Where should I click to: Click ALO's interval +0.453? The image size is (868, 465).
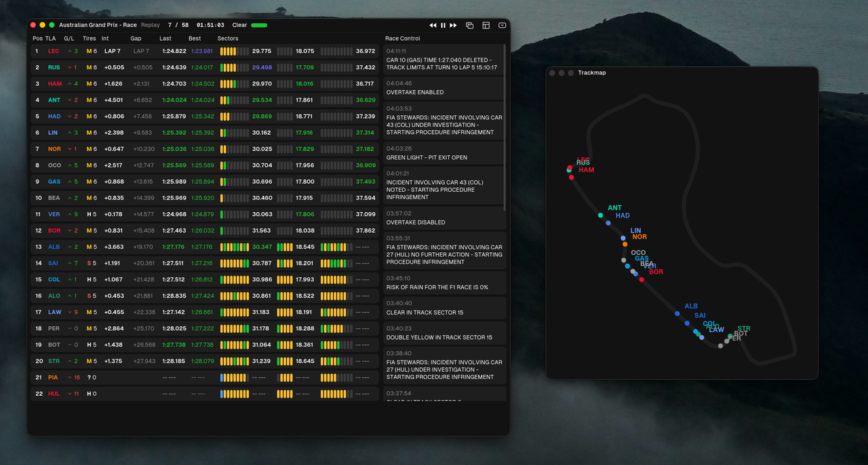[114, 296]
